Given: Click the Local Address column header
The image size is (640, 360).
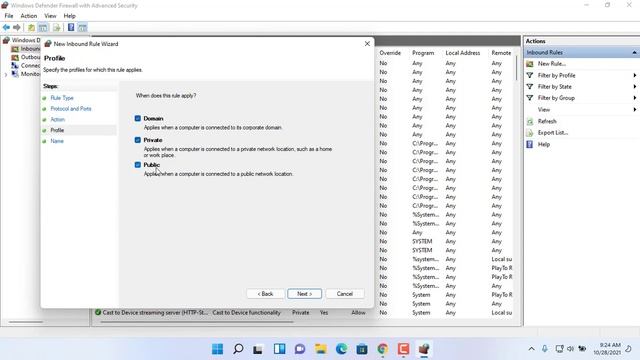Looking at the screenshot, I should tap(463, 53).
